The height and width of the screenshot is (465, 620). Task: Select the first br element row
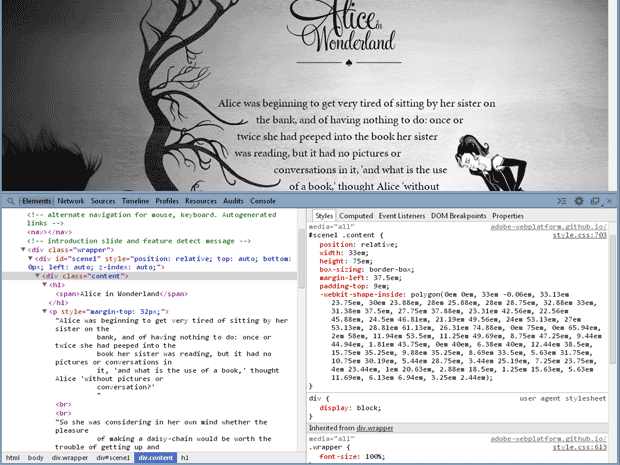[63, 404]
